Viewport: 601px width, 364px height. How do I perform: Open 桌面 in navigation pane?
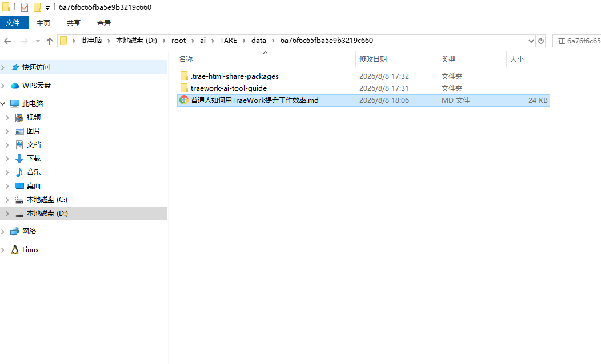tap(34, 185)
